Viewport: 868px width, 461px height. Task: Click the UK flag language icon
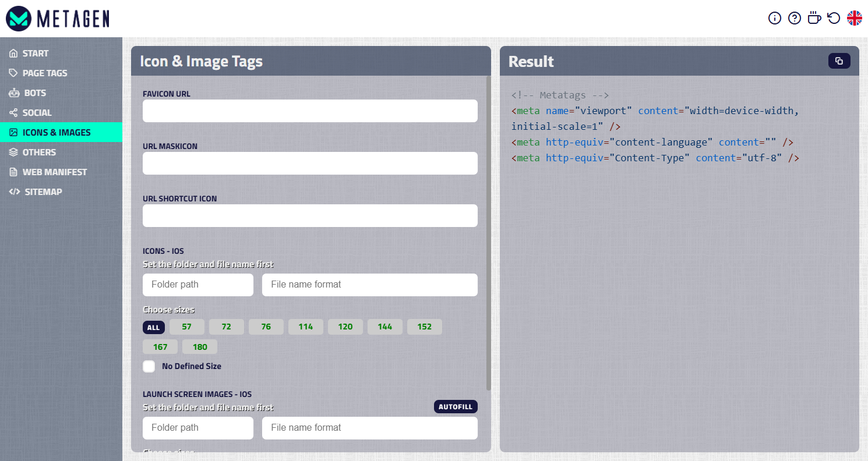(854, 18)
